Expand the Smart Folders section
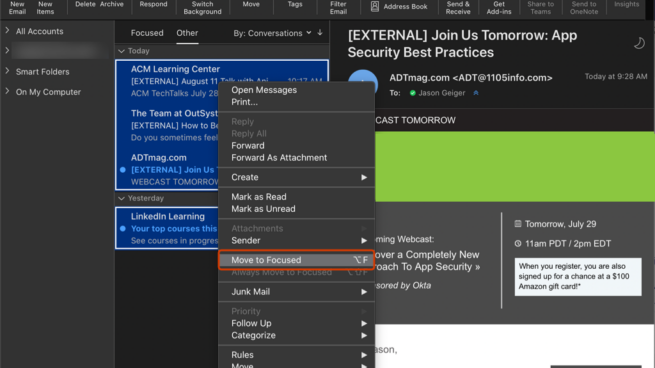 coord(7,71)
